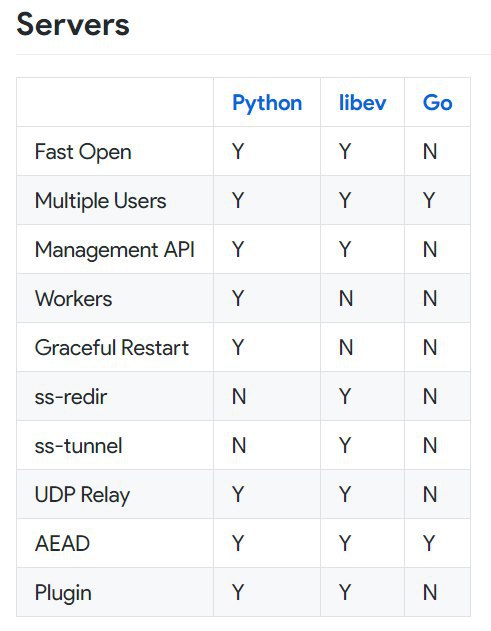This screenshot has width=491, height=631.
Task: Click the Python value for ss-redir
Action: point(239,397)
